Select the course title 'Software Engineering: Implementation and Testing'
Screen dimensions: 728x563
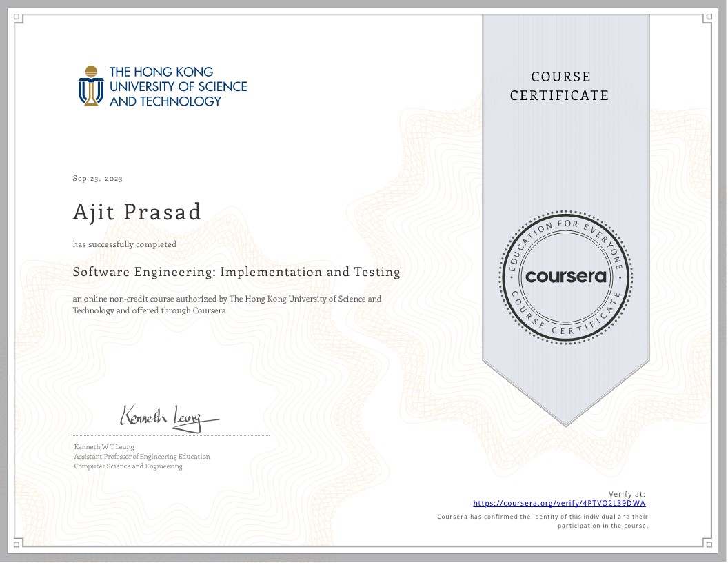(236, 272)
